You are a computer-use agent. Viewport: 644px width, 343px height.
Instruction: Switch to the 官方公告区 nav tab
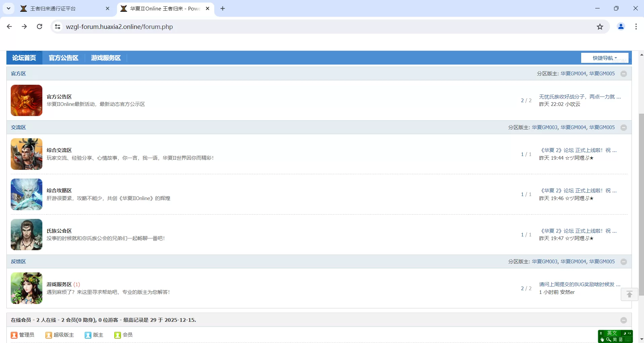(x=64, y=58)
